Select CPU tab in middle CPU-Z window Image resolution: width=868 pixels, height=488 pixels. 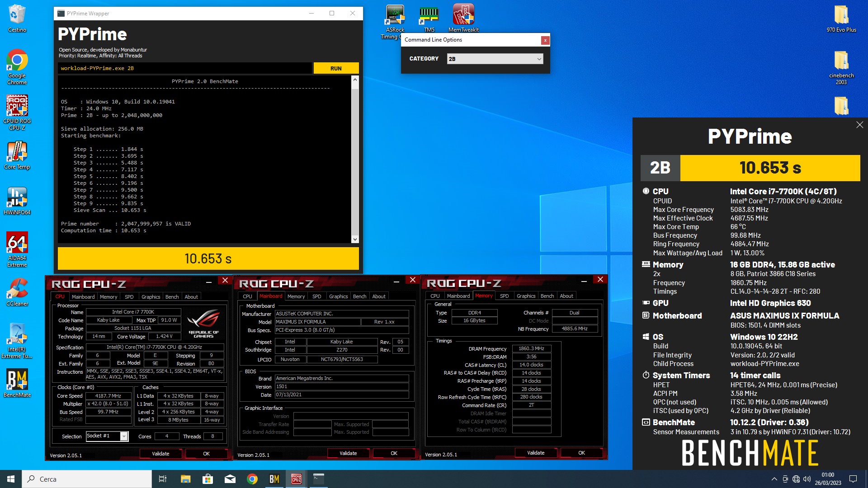pyautogui.click(x=247, y=296)
